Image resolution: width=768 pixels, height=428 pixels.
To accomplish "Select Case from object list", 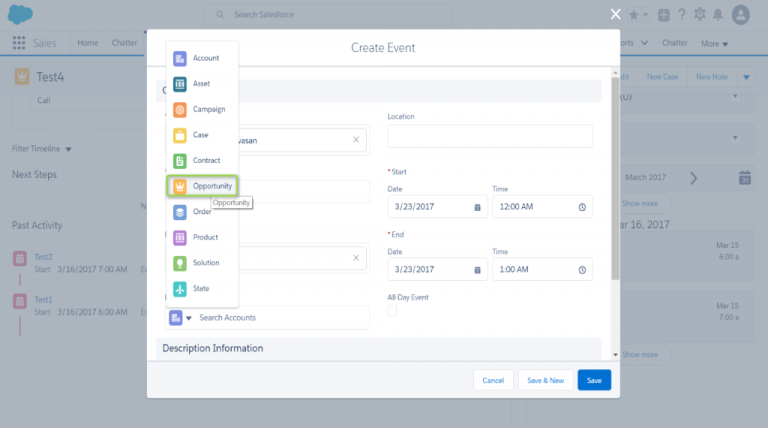I will [x=202, y=135].
